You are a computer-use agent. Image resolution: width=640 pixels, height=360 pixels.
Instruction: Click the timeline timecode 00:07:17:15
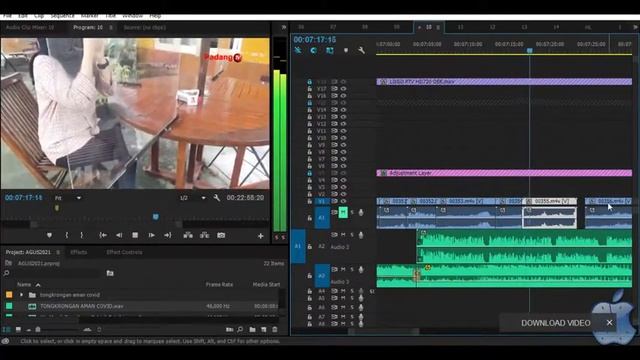[x=315, y=40]
